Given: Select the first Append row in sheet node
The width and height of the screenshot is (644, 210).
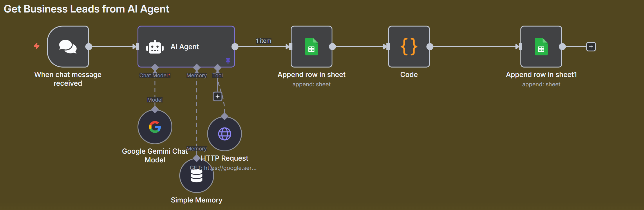Looking at the screenshot, I should (x=311, y=46).
